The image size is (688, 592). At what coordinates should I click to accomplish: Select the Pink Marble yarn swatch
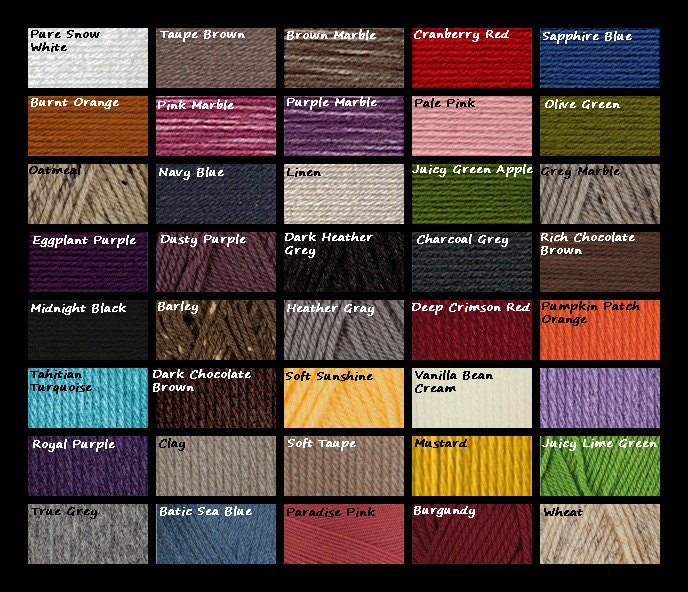coord(216,126)
